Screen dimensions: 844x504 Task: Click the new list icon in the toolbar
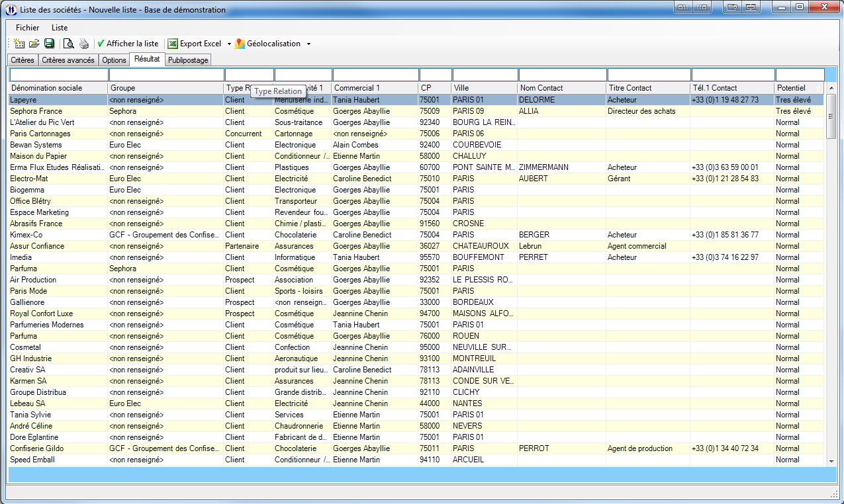(x=19, y=44)
